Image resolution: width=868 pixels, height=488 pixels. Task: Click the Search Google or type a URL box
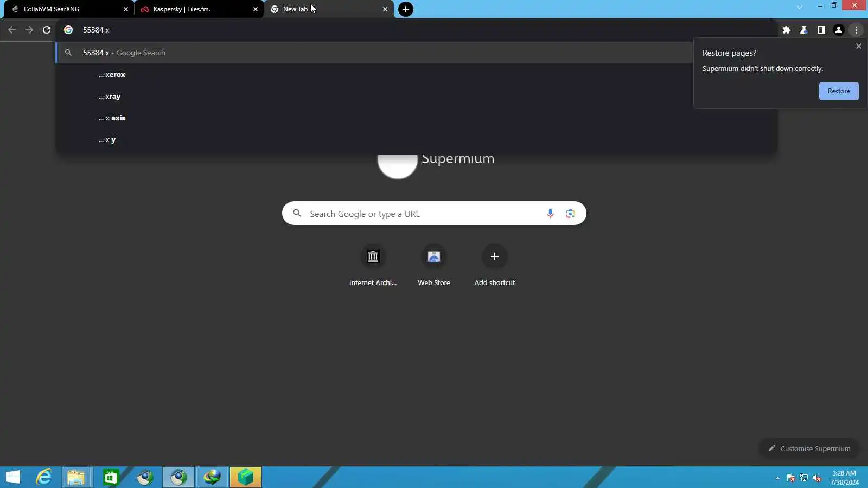pyautogui.click(x=434, y=213)
